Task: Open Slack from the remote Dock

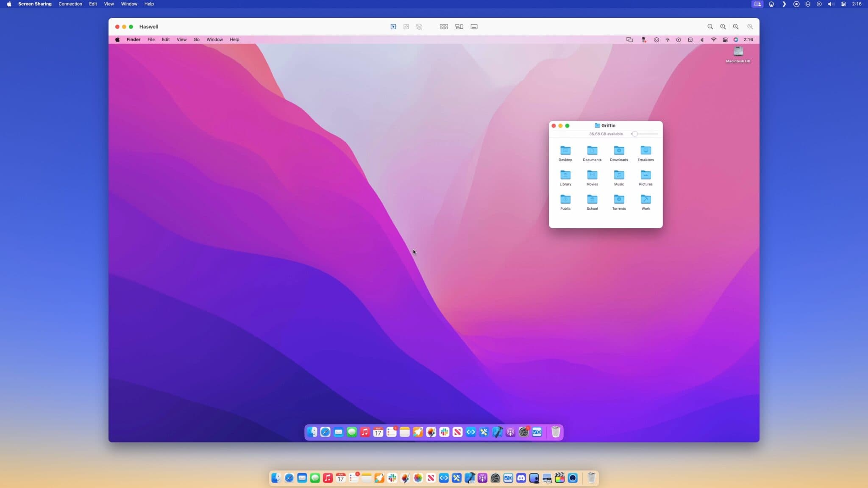Action: [x=443, y=432]
